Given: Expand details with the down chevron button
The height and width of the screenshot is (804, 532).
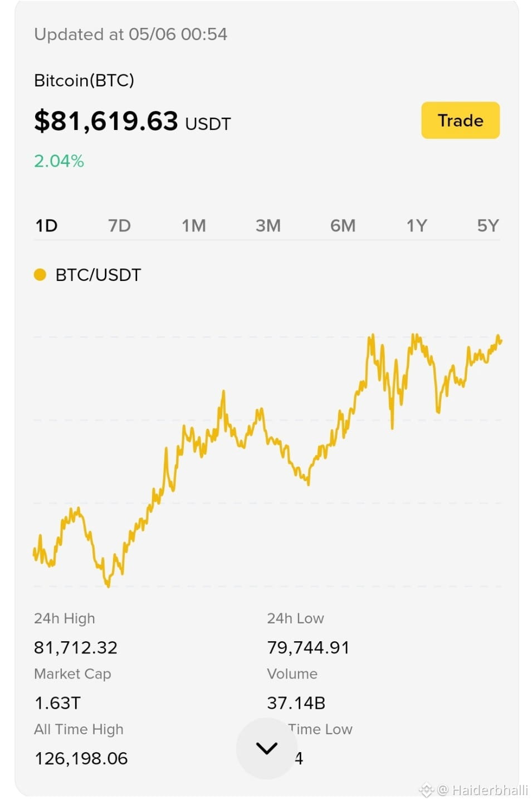Looking at the screenshot, I should pyautogui.click(x=267, y=748).
